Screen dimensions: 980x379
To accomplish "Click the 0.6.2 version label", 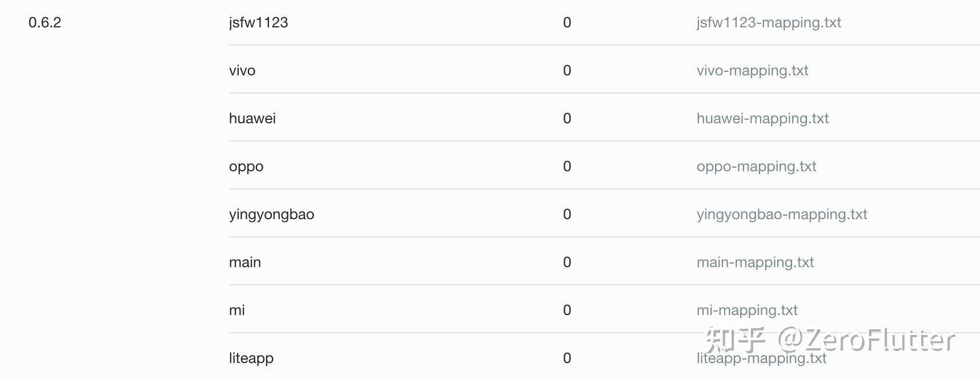I will pyautogui.click(x=45, y=23).
